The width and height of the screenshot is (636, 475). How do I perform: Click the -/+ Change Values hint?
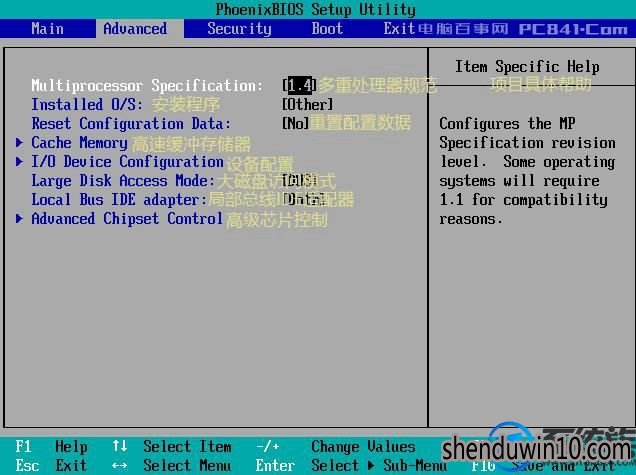(x=335, y=447)
